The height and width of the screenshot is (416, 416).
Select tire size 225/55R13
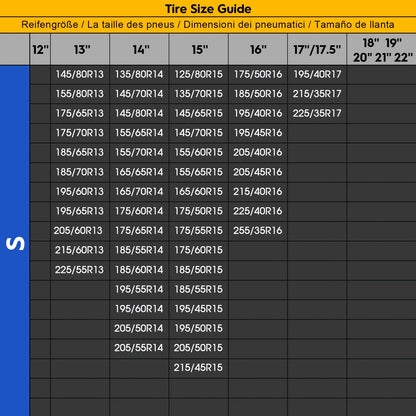[x=80, y=269]
